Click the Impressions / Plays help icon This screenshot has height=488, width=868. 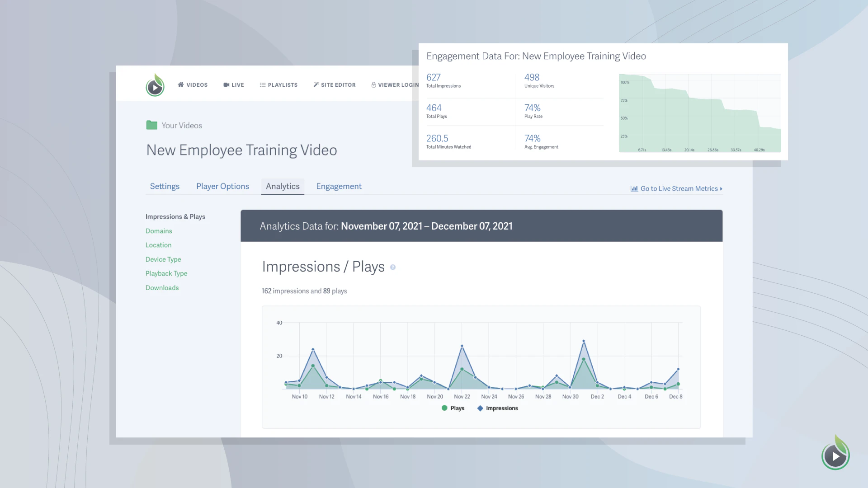(393, 267)
